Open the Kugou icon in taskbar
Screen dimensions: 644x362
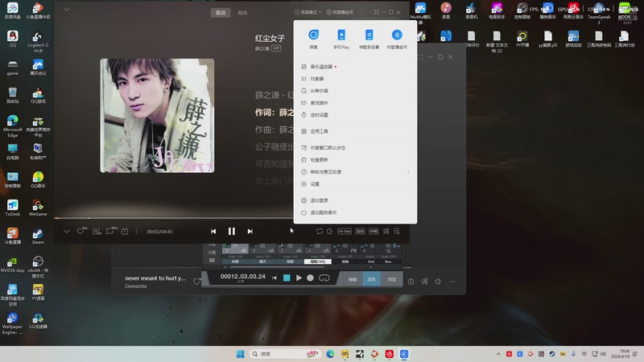pyautogui.click(x=404, y=354)
